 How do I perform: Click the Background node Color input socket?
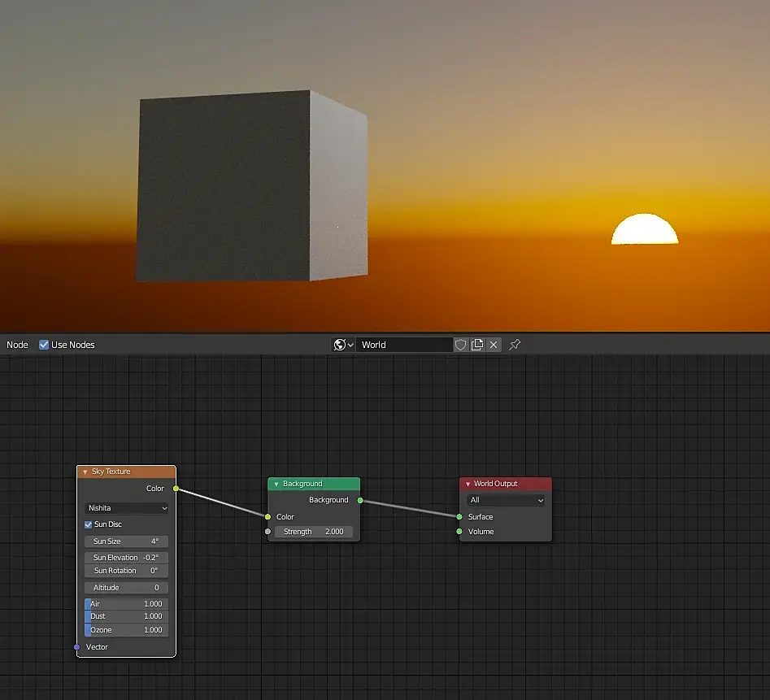(268, 517)
